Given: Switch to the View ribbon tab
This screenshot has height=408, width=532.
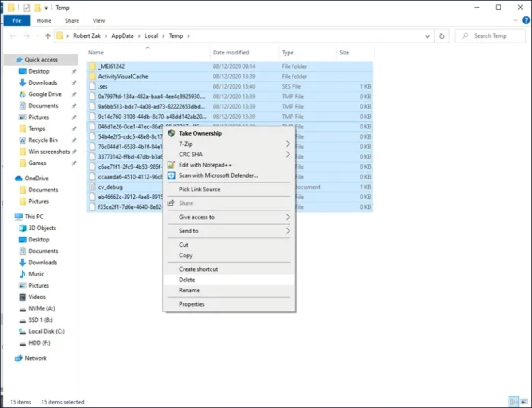Looking at the screenshot, I should pyautogui.click(x=98, y=20).
